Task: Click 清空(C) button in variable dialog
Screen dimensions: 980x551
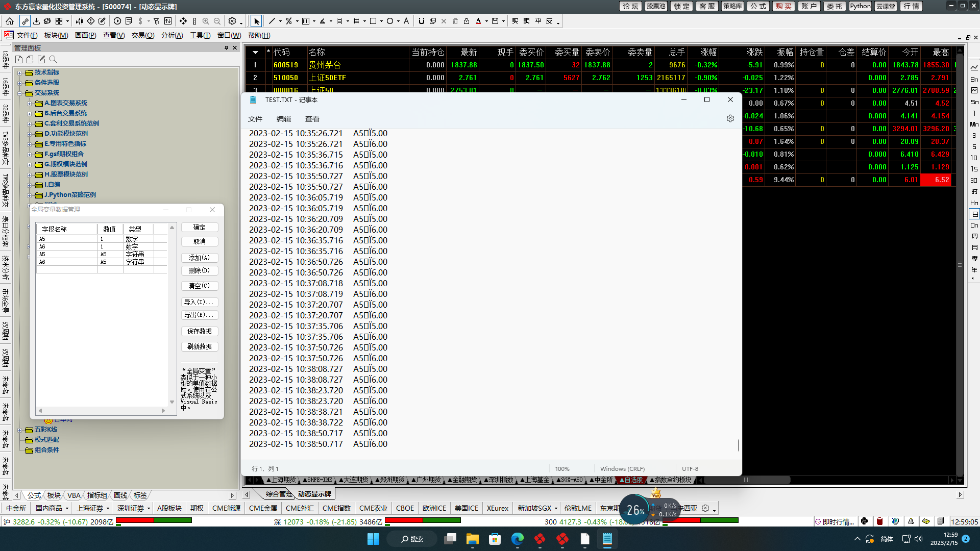Action: [x=199, y=286]
